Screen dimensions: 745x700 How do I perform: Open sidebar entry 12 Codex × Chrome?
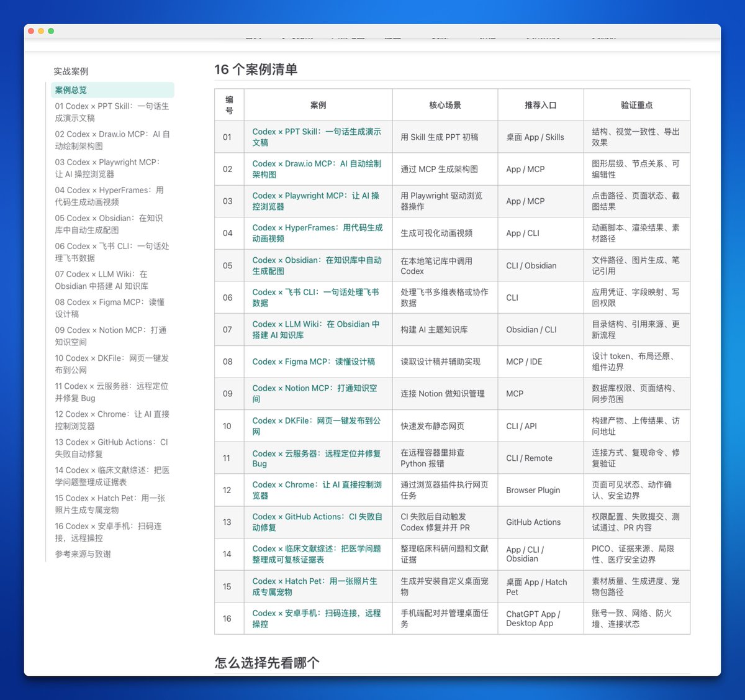[x=112, y=420]
